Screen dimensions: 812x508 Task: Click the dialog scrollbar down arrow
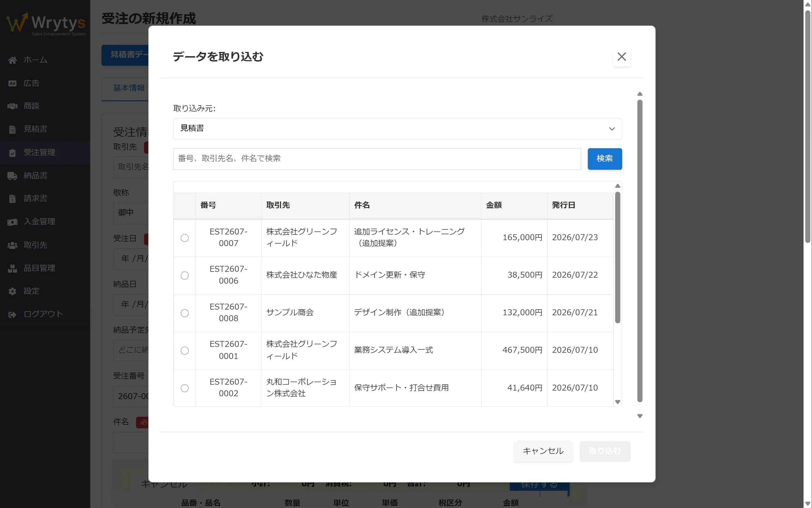(639, 416)
